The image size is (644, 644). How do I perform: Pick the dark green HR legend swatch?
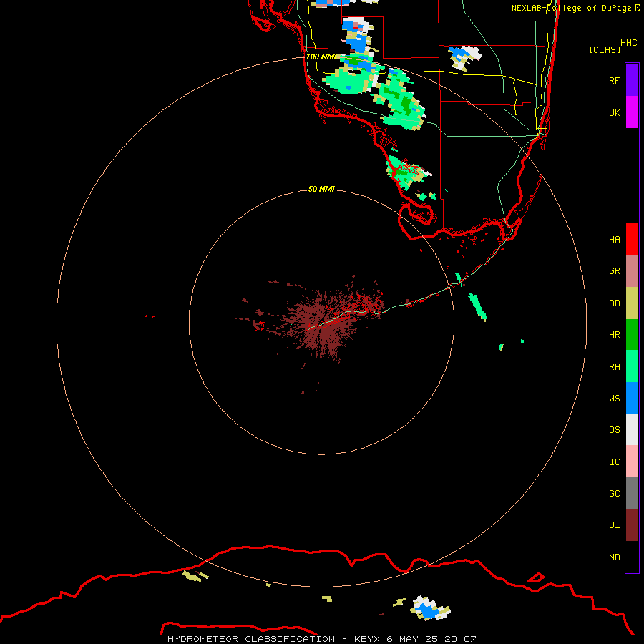coord(632,335)
